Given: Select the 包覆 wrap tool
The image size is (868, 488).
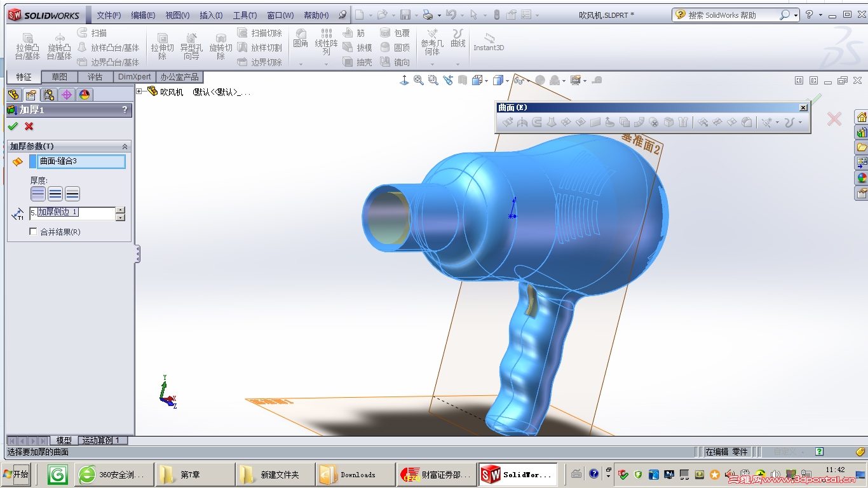Looking at the screenshot, I should (395, 33).
